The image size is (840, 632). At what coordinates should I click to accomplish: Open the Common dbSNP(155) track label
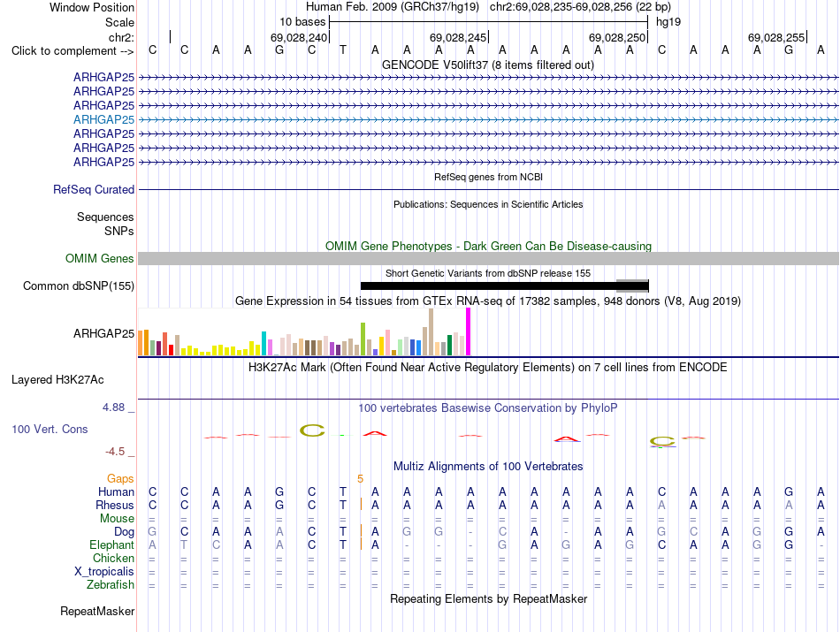78,286
